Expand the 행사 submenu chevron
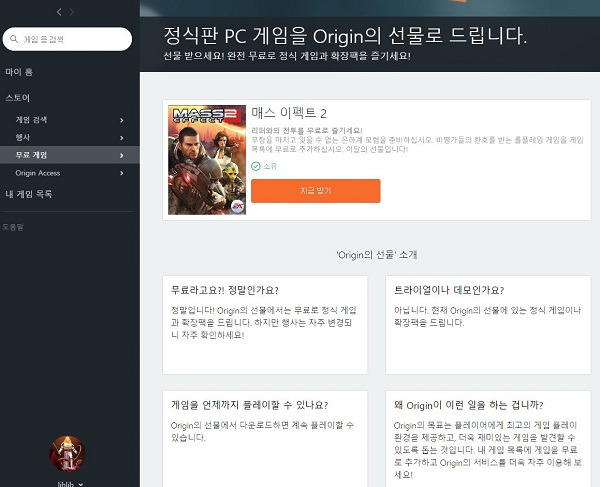The height and width of the screenshot is (487, 600). click(x=122, y=138)
